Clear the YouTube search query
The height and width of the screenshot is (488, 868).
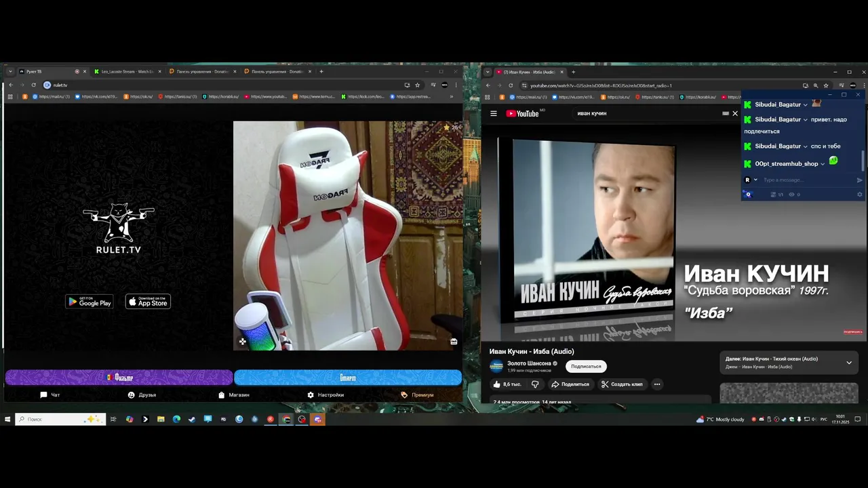(734, 113)
